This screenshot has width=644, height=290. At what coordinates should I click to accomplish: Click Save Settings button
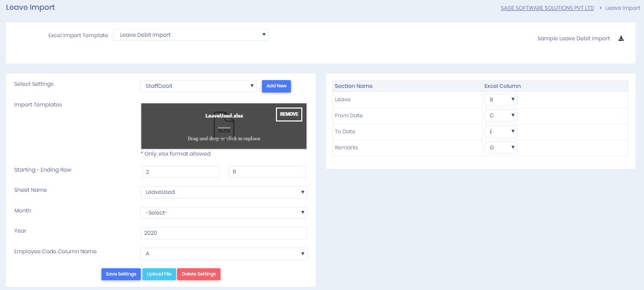[121, 274]
